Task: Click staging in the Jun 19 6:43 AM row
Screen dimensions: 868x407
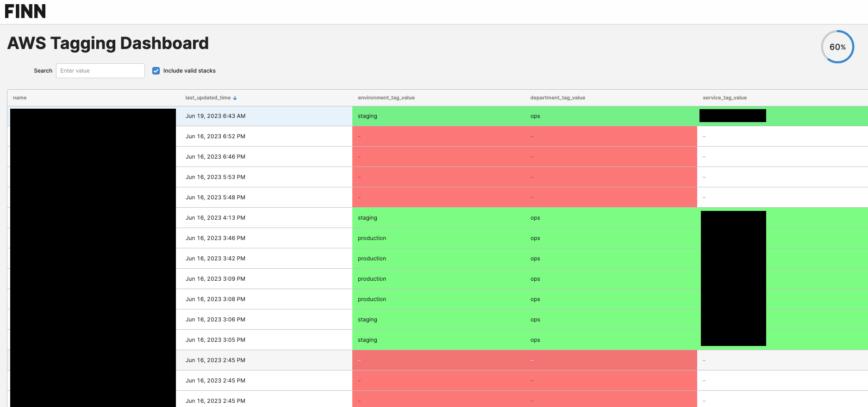Action: [368, 116]
